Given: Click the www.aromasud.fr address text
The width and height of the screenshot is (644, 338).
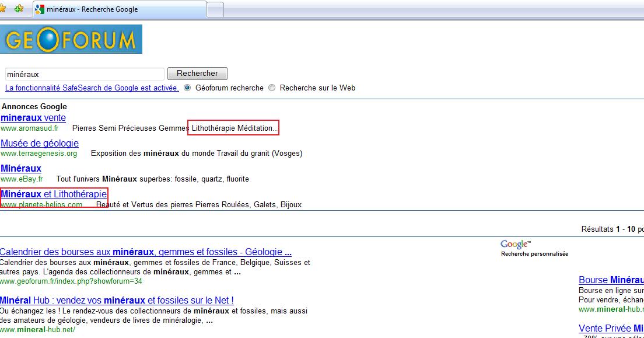Looking at the screenshot, I should [30, 128].
